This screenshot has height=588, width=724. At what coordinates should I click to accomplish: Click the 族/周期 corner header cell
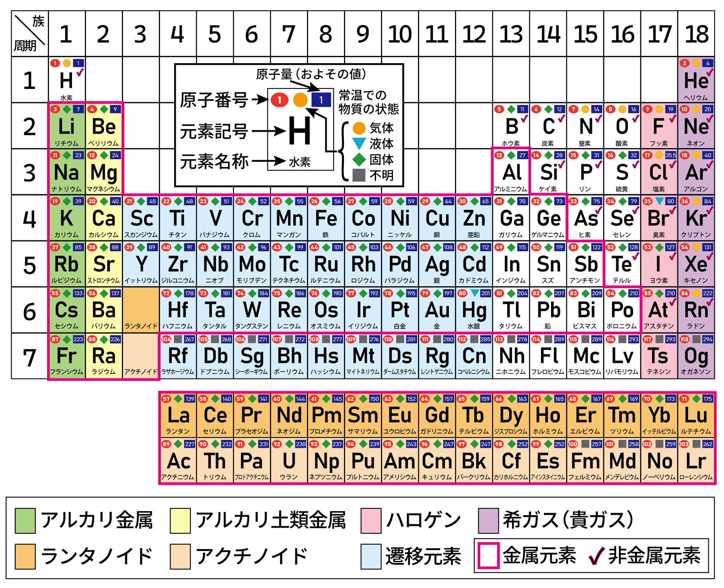(x=29, y=34)
